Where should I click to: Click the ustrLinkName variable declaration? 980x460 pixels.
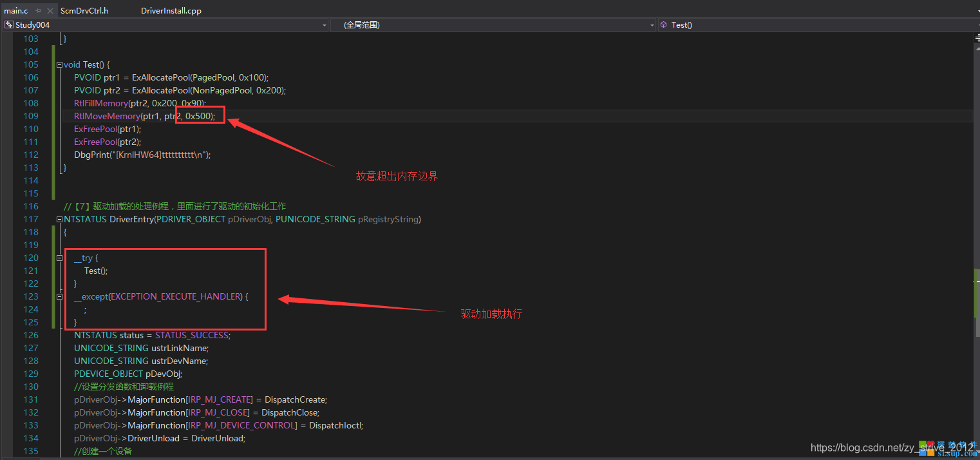tap(179, 348)
